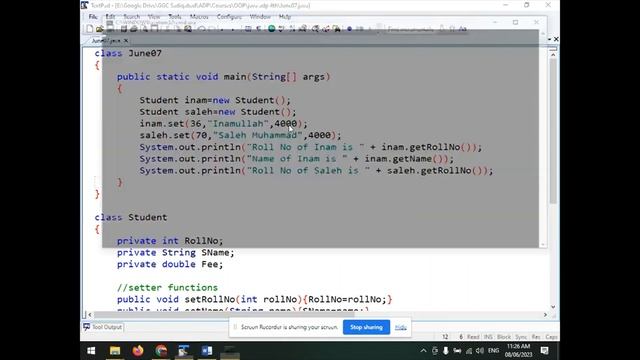The height and width of the screenshot is (360, 640).
Task: Click the blue Record macro circle icon
Action: 349,29
